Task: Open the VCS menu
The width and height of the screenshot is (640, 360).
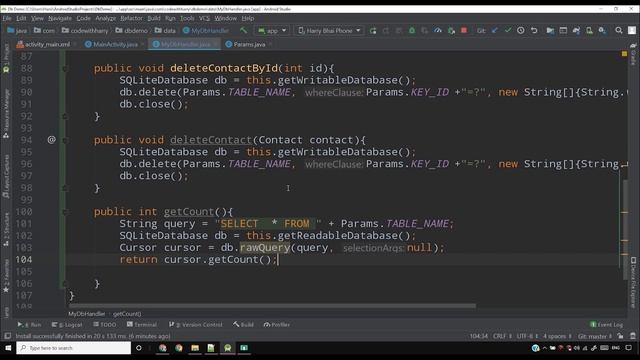Action: point(204,18)
